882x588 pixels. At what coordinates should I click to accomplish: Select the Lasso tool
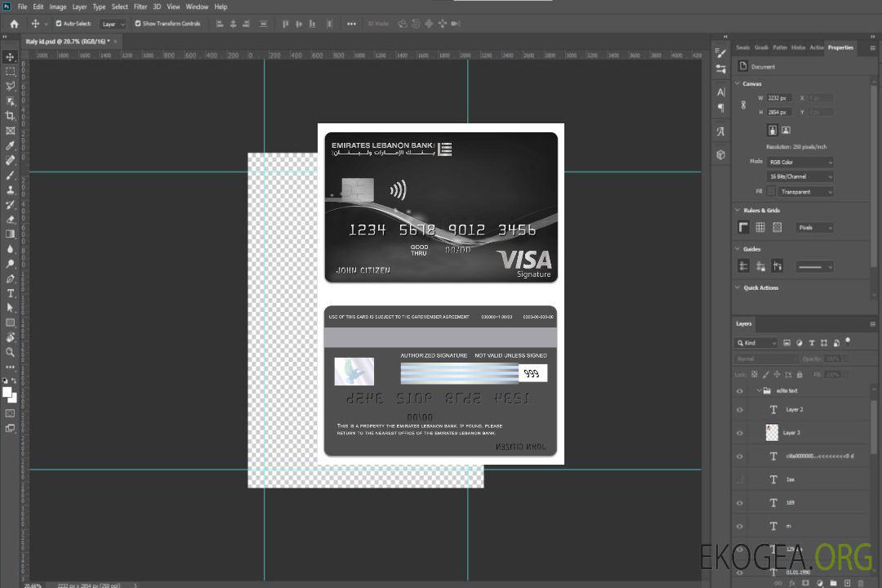(11, 86)
